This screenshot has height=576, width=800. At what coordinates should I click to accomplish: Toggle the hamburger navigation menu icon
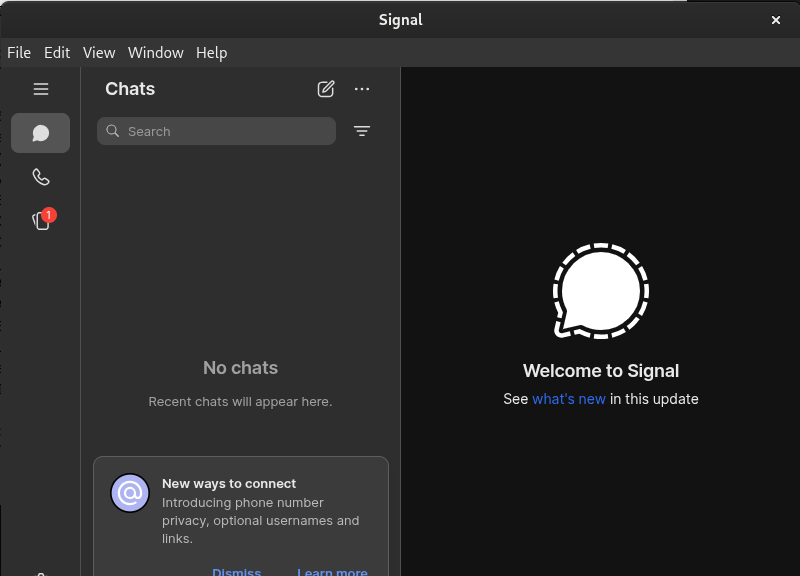tap(41, 89)
